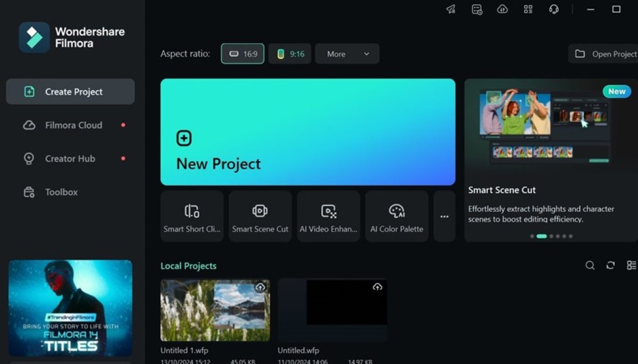The height and width of the screenshot is (364, 638).
Task: Launch the AI Color Palette tool
Action: (397, 216)
